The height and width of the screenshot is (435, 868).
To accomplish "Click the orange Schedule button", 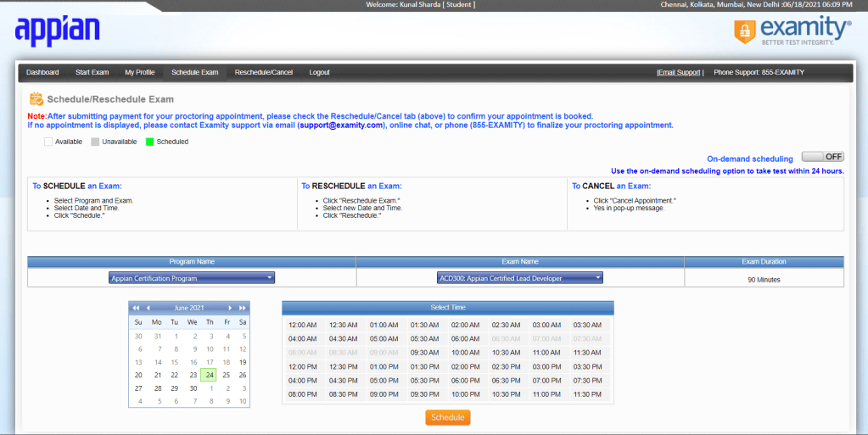I will point(447,417).
